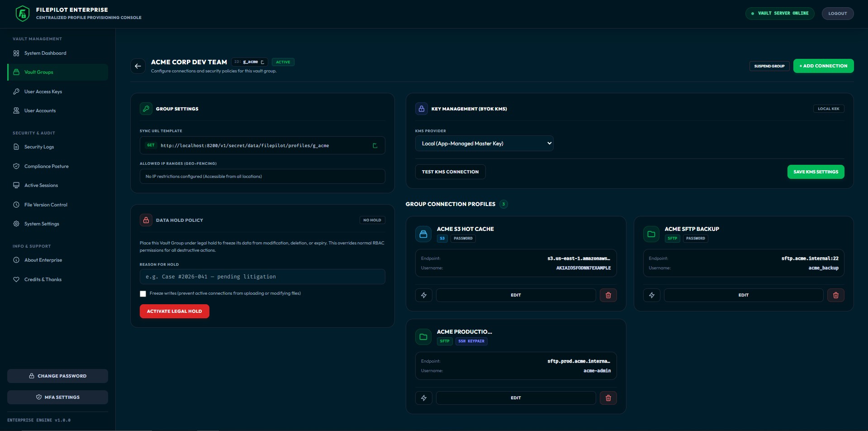Save the KMS settings
This screenshot has width=868, height=431.
tap(816, 172)
